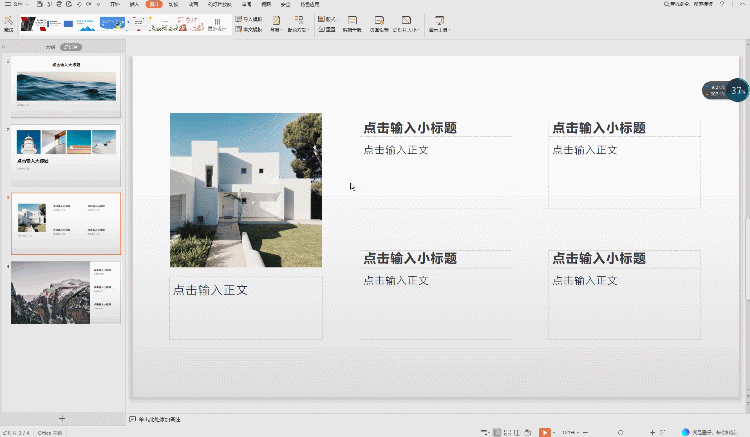Select the highlighted Design ribbon tab
The width and height of the screenshot is (750, 437).
pos(153,5)
